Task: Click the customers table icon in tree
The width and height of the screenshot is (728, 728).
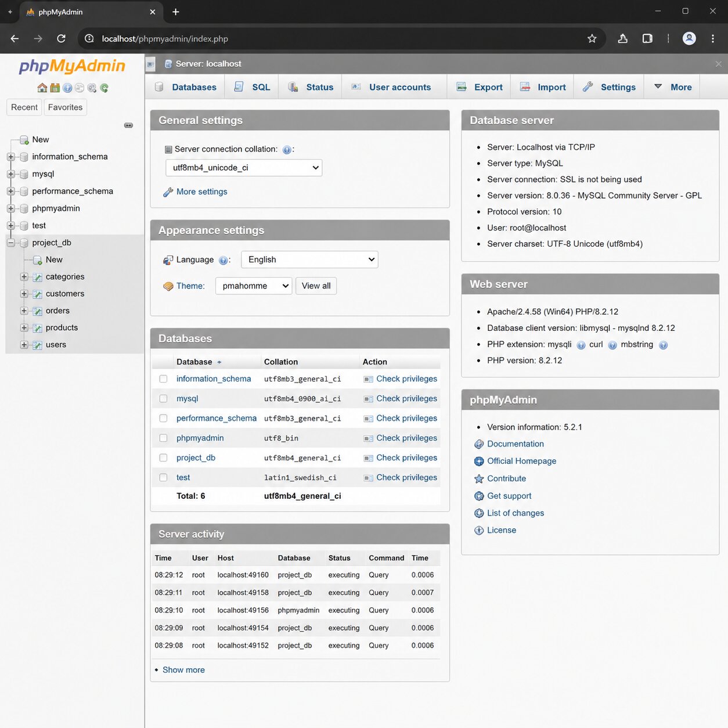Action: tap(38, 294)
